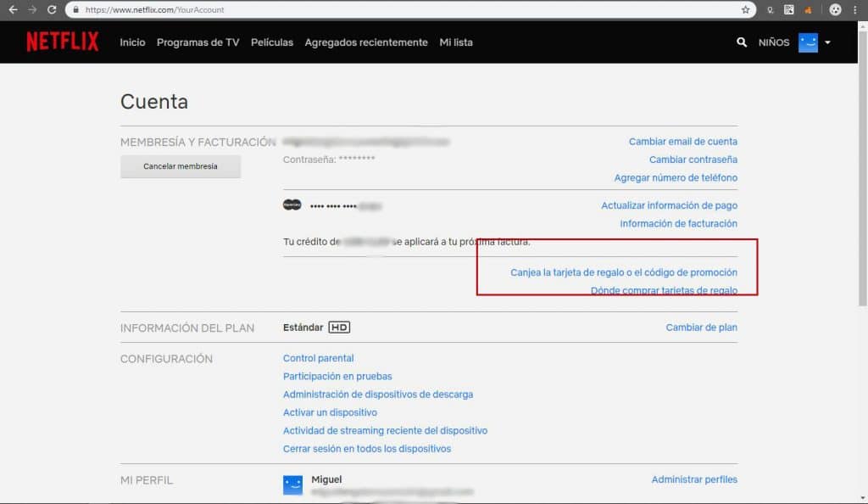The height and width of the screenshot is (504, 868).
Task: Choose Cerrar sesión en todos los dispositivos
Action: [x=367, y=449]
